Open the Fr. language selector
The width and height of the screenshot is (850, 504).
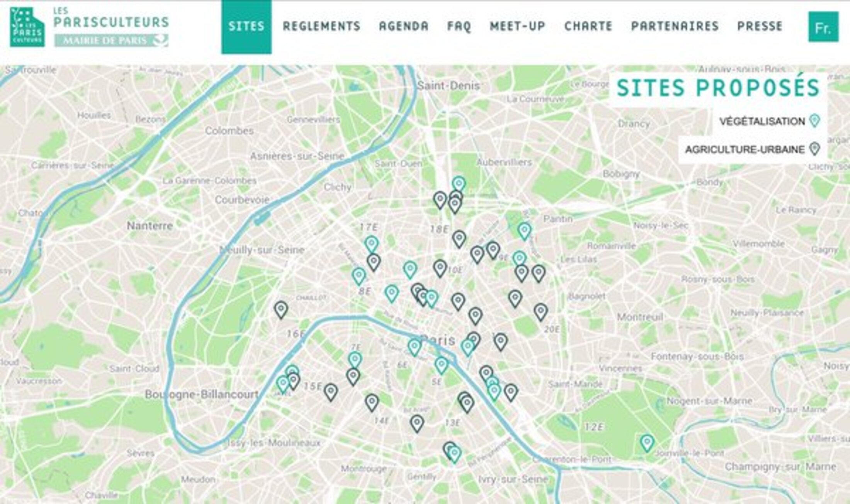[823, 27]
